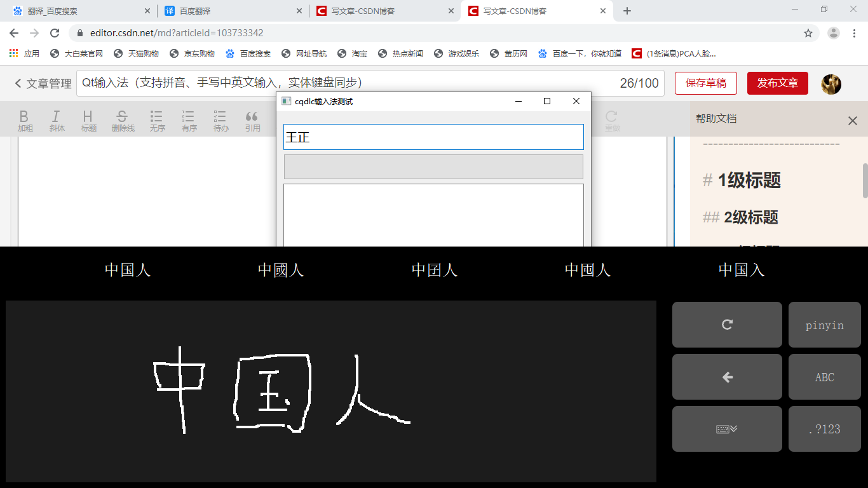868x488 pixels.
Task: Add a todo list using 待办 icon
Action: coord(220,119)
